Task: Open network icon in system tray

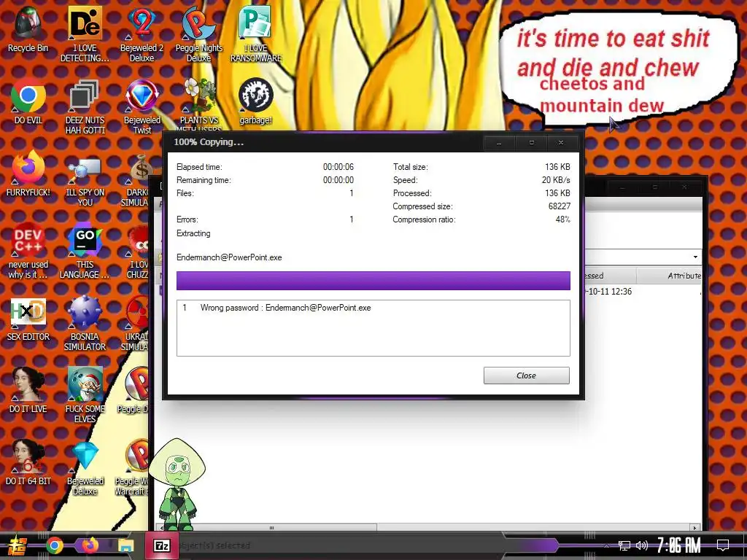Action: [624, 545]
